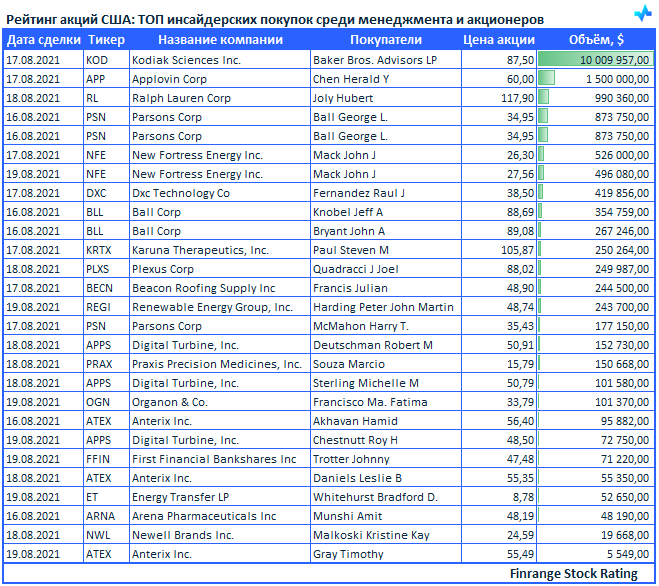This screenshot has width=659, height=586.
Task: Click the volume cell 990 360,00
Action: [596, 98]
